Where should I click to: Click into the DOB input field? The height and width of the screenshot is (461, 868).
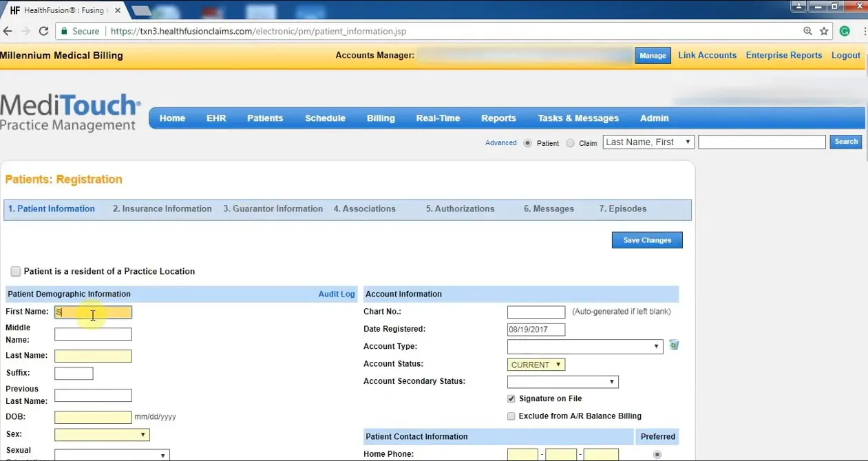click(x=93, y=418)
